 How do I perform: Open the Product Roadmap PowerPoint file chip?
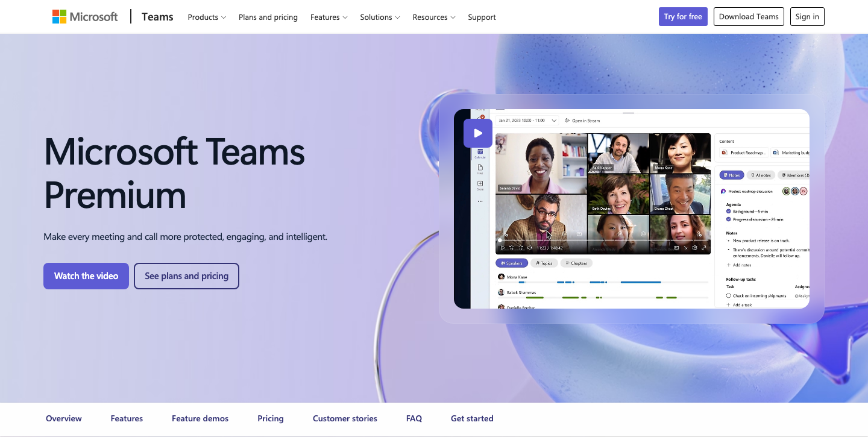click(744, 153)
